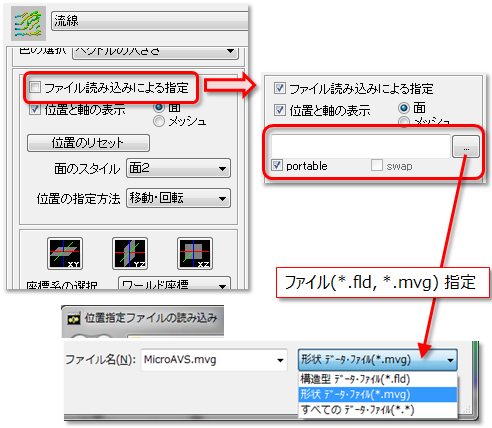The width and height of the screenshot is (492, 428).
Task: Enable the swap checkbox
Action: click(x=377, y=165)
